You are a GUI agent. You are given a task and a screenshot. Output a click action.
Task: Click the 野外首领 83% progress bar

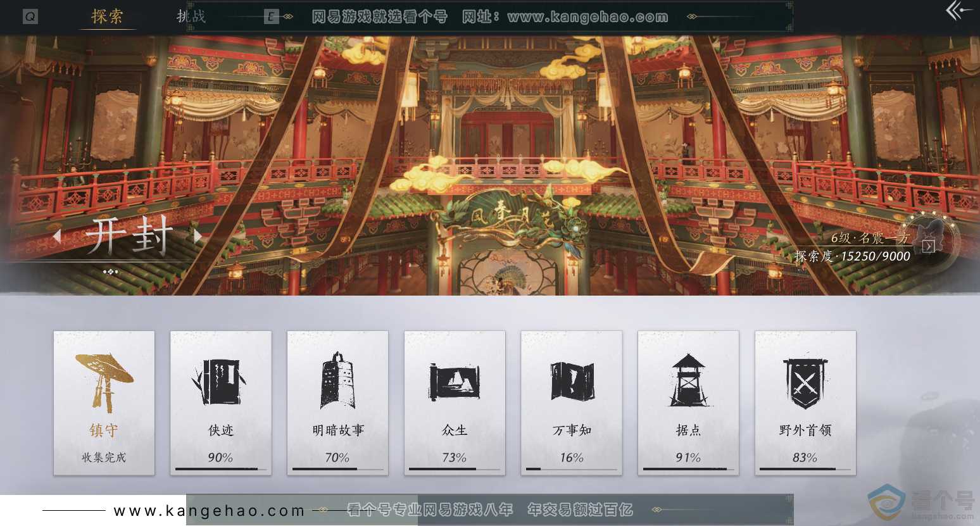[x=805, y=469]
